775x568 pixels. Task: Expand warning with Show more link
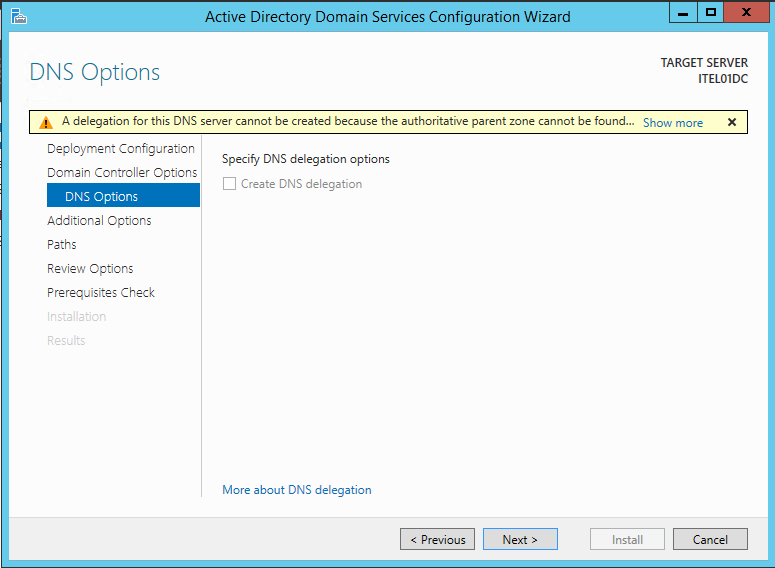(x=673, y=123)
